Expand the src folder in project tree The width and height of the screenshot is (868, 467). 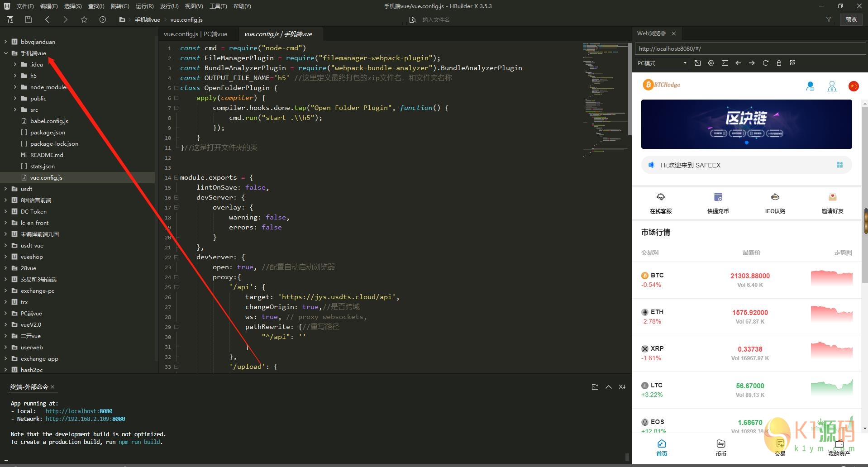15,110
